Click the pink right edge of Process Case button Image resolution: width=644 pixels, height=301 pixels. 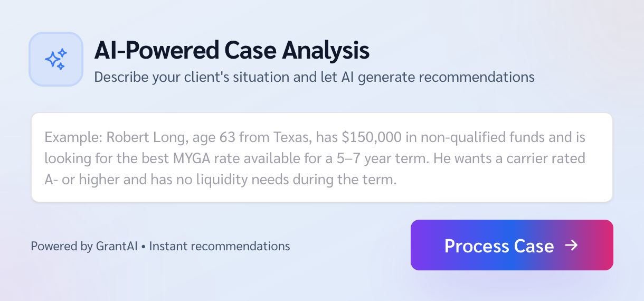coord(606,245)
